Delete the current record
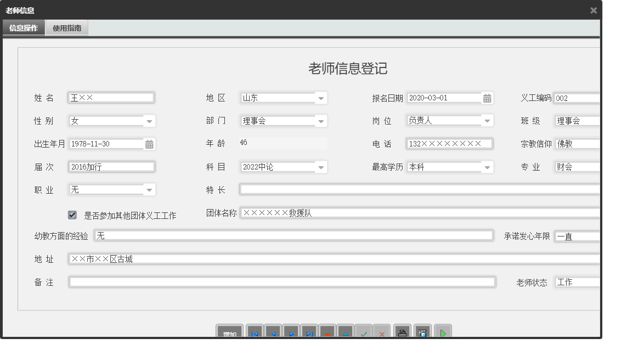The image size is (644, 344). (x=327, y=332)
